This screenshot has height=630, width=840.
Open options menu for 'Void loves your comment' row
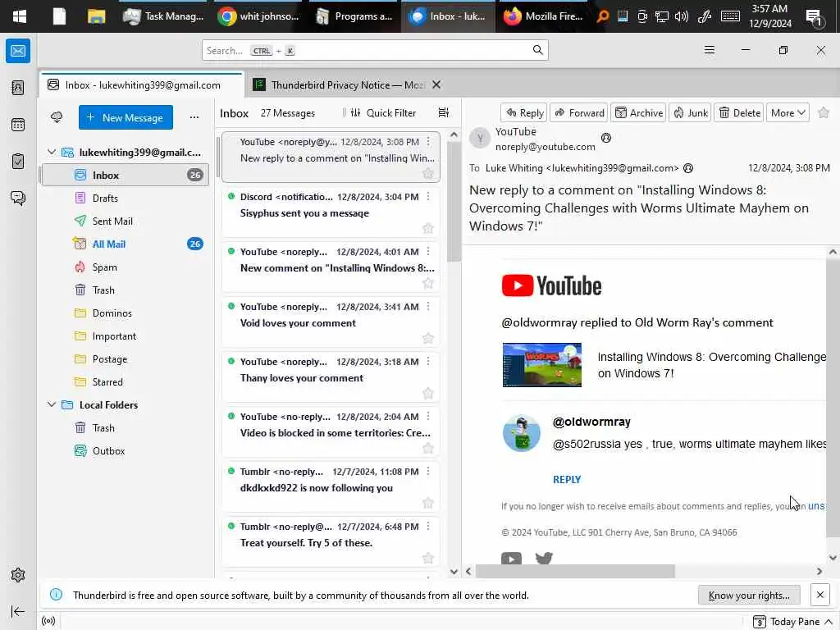tap(428, 307)
